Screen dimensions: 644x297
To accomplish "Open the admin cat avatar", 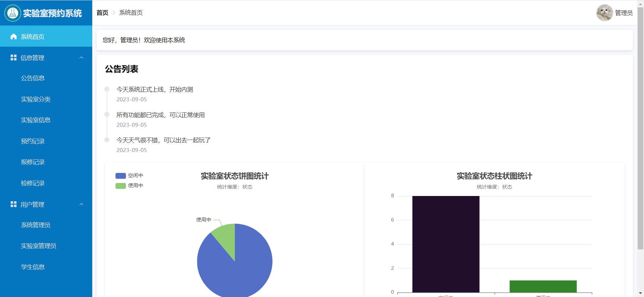I will (x=604, y=13).
